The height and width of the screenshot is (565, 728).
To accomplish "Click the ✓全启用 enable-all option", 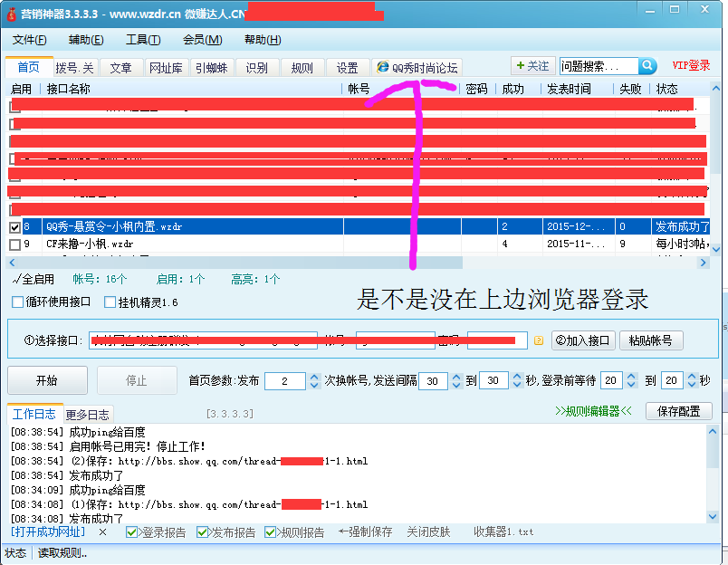I will tap(34, 279).
